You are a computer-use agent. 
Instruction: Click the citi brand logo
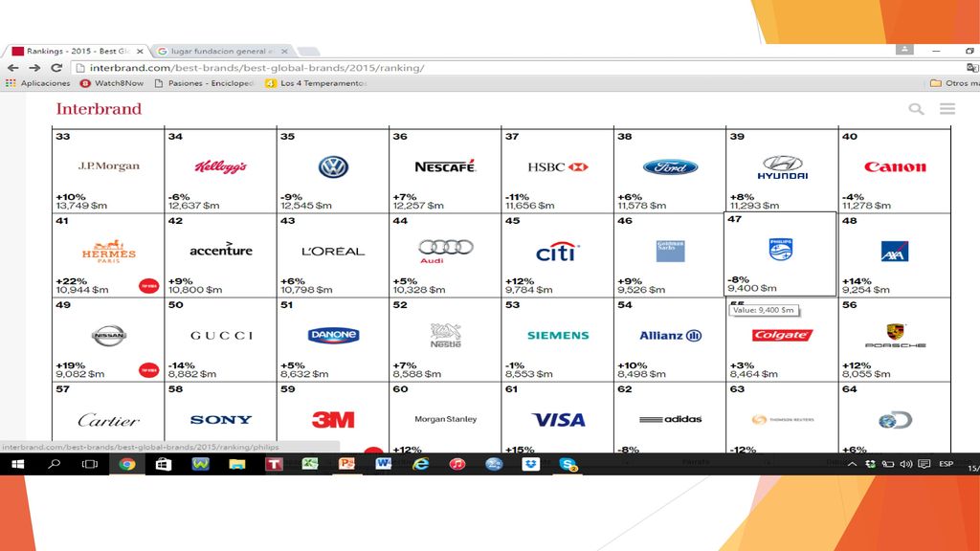(x=558, y=252)
